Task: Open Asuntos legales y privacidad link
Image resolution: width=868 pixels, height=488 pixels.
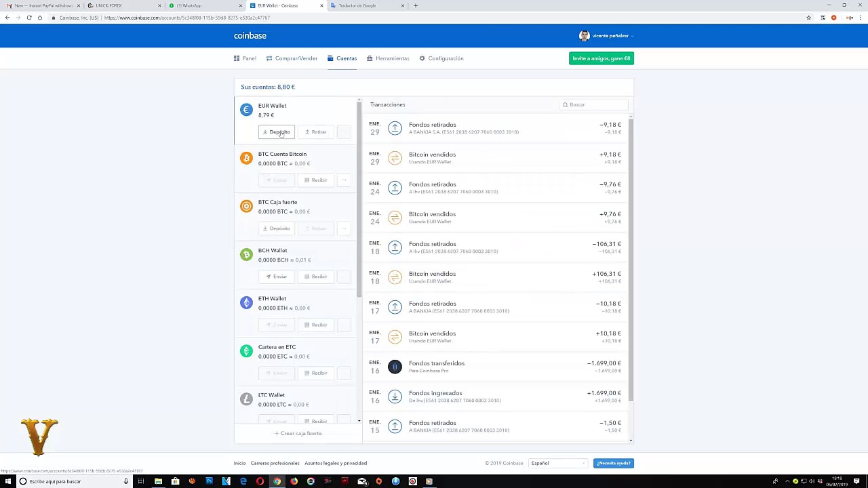Action: (336, 463)
